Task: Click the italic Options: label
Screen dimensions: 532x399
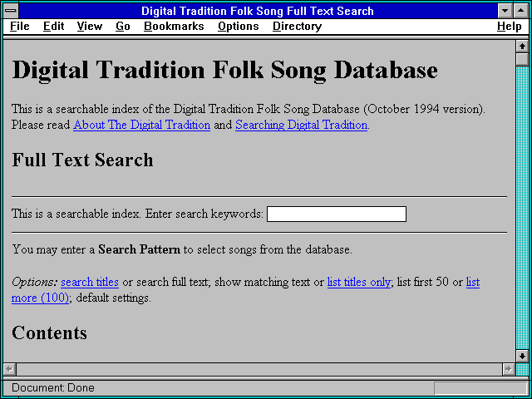Action: pos(35,283)
